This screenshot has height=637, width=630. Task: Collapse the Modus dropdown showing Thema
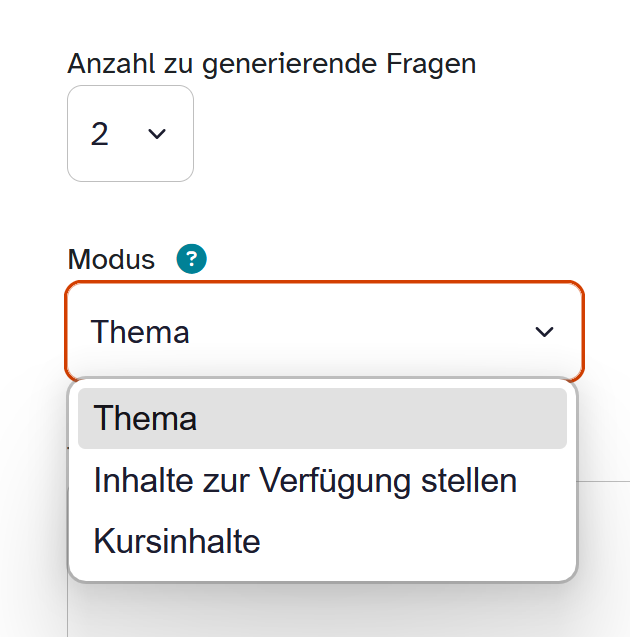point(324,332)
